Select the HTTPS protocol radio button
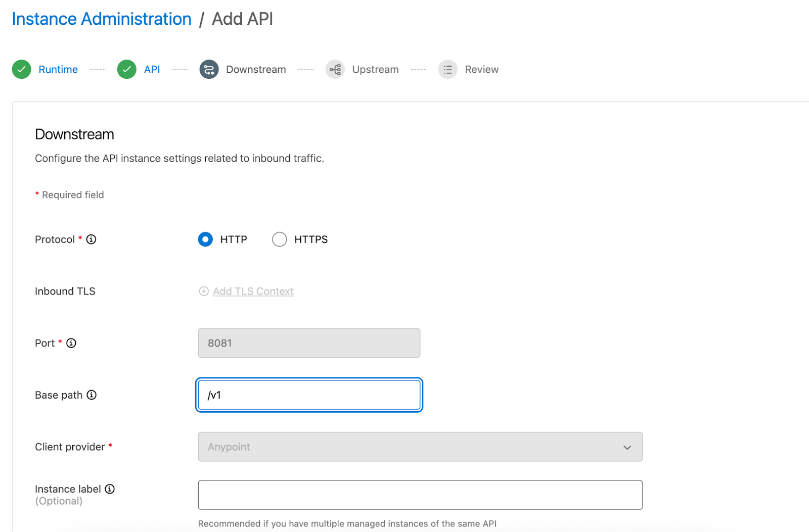 pyautogui.click(x=279, y=239)
